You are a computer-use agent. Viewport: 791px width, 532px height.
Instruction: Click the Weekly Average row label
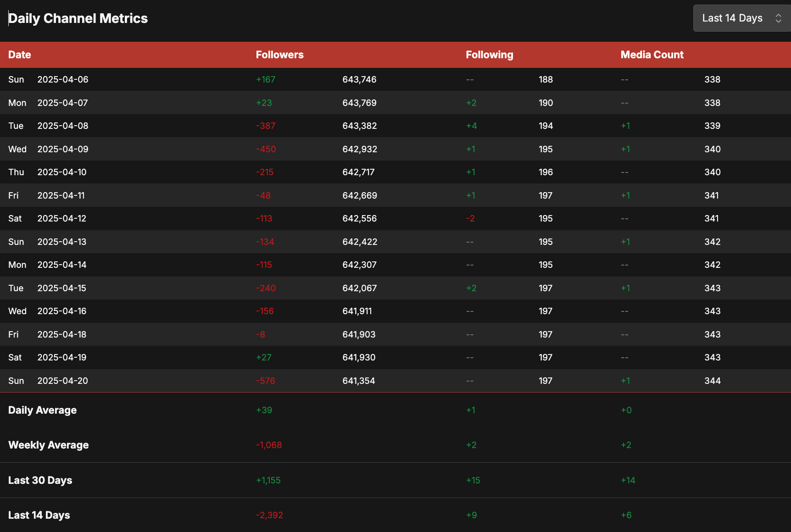click(x=48, y=445)
